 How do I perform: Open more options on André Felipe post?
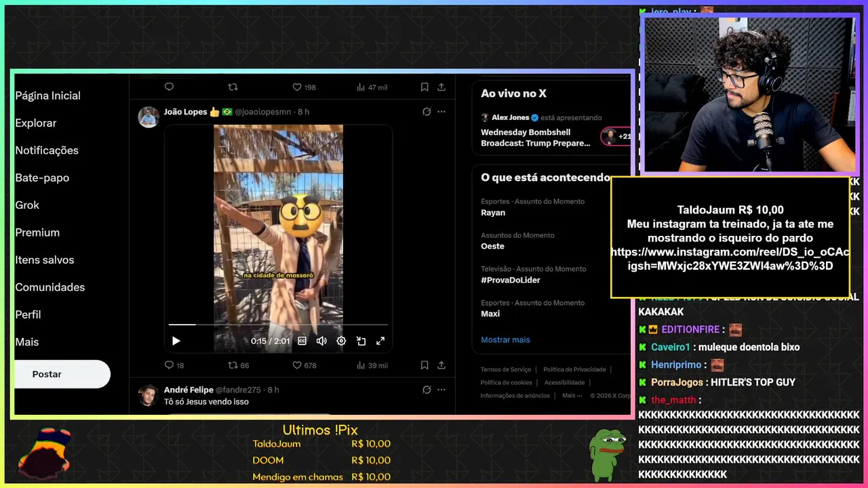tap(441, 390)
